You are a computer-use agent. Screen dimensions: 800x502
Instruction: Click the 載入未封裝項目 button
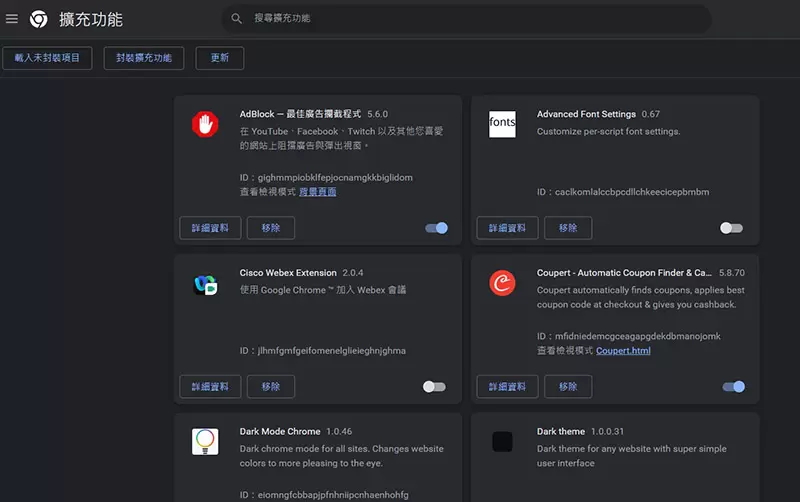point(48,58)
